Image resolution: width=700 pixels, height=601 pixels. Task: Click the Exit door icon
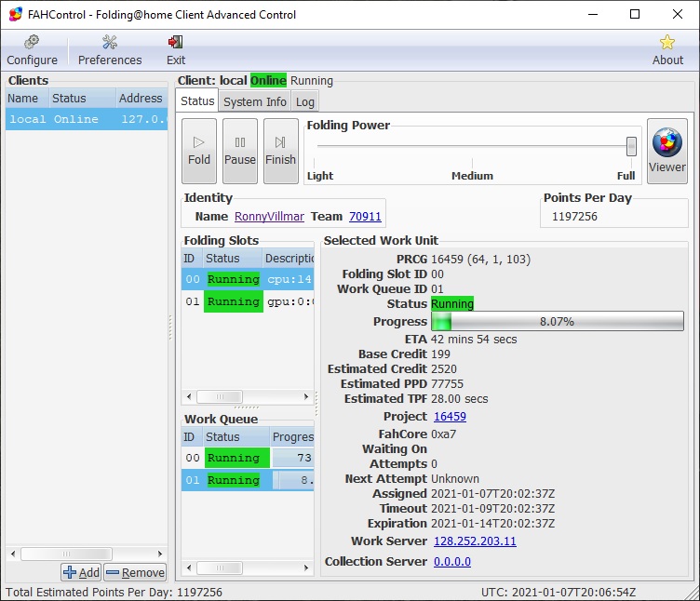click(x=175, y=42)
